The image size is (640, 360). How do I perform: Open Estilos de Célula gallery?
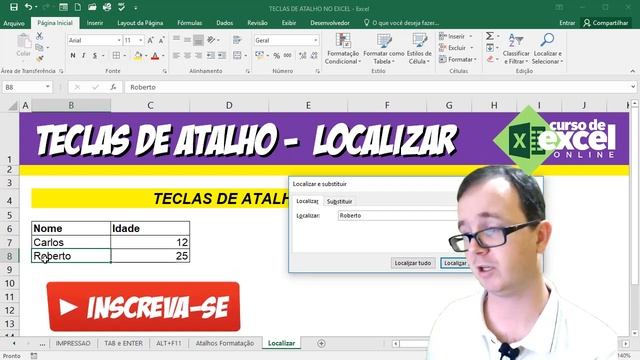(419, 49)
